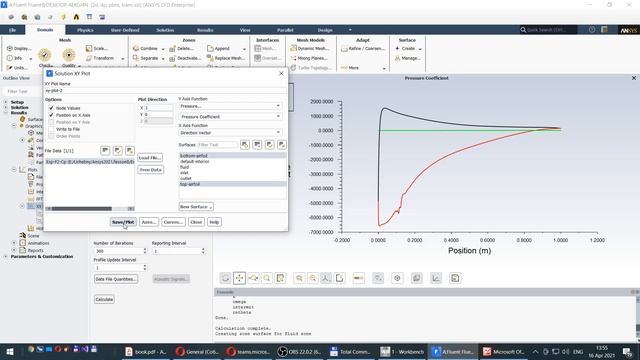Open the Append dropdown arrow

pyautogui.click(x=244, y=49)
